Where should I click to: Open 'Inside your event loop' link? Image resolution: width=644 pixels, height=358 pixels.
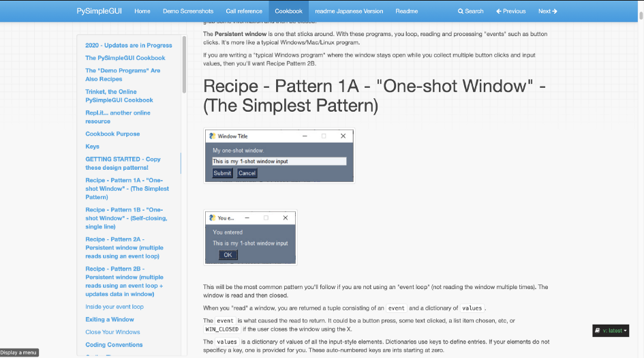[x=114, y=307]
